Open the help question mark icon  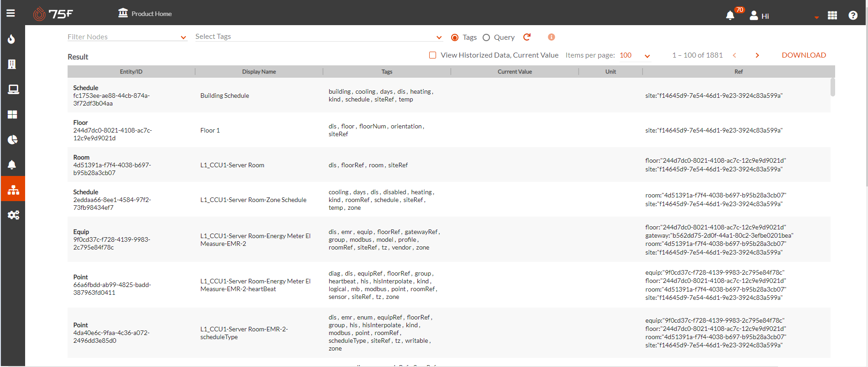coord(853,16)
